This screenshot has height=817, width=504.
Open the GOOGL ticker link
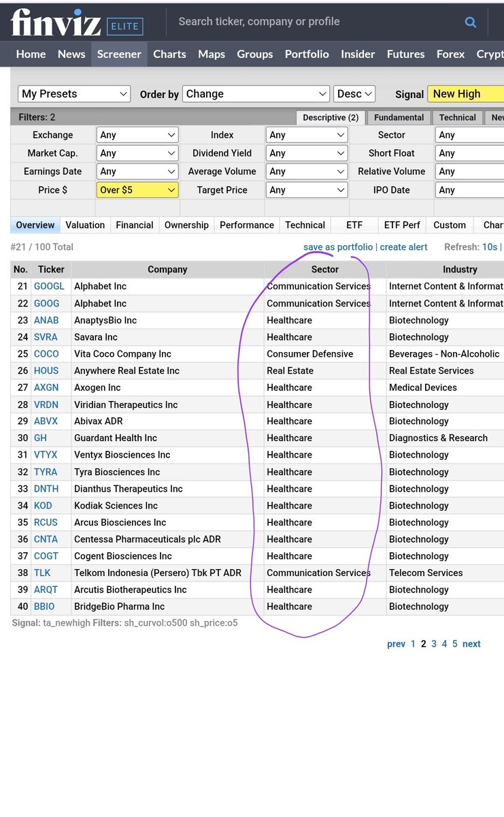click(x=49, y=287)
